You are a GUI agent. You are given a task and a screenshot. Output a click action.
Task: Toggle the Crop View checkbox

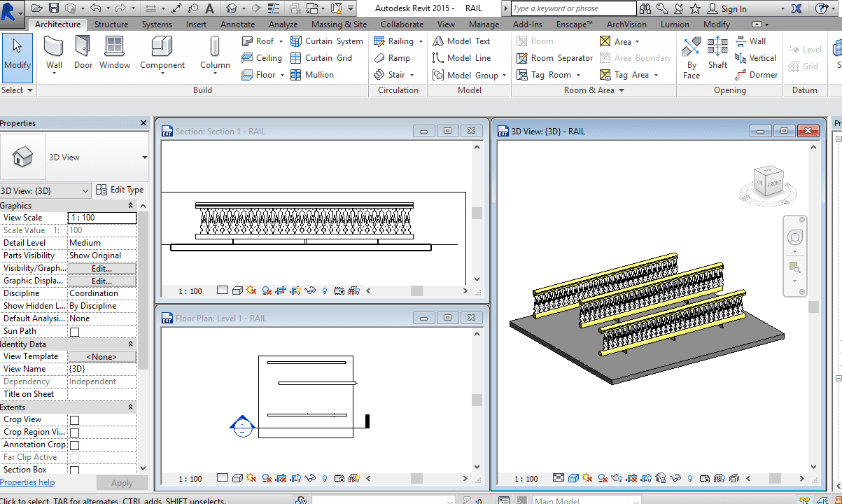click(74, 420)
